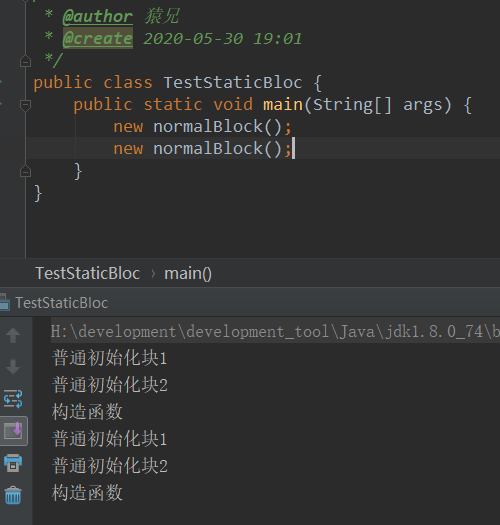
Task: Click the JDK path command line in the console
Action: [x=275, y=332]
